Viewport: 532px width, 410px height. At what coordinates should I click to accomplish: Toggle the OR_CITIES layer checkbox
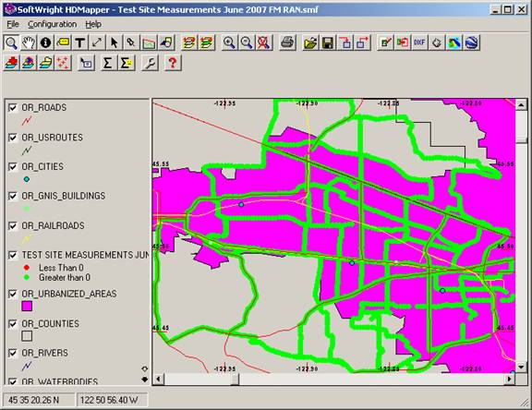tap(13, 167)
